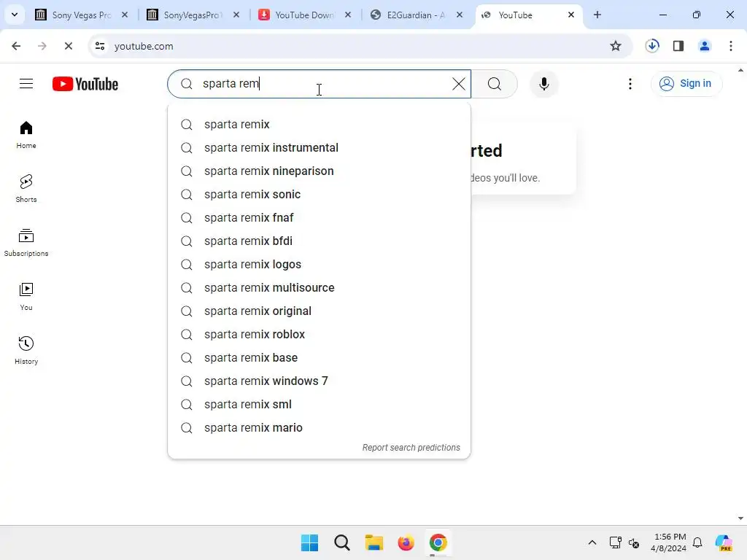Click into the YouTube search field
Screen dimensions: 747x560
pos(320,84)
